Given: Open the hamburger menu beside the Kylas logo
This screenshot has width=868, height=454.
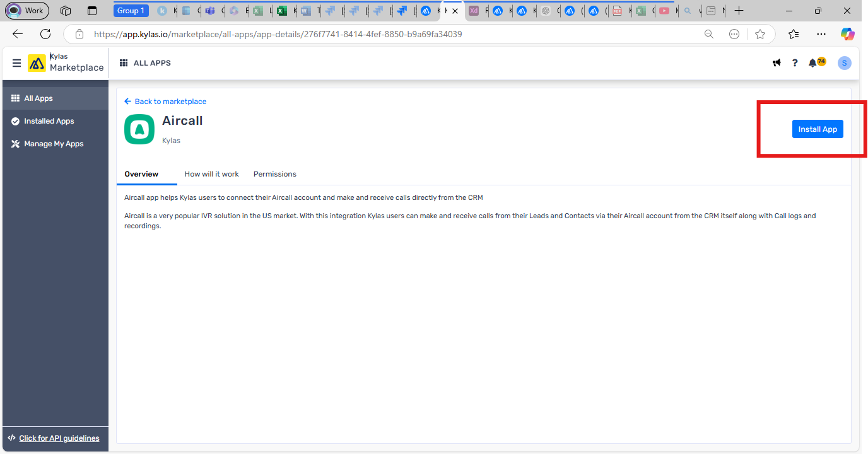Looking at the screenshot, I should pyautogui.click(x=16, y=63).
